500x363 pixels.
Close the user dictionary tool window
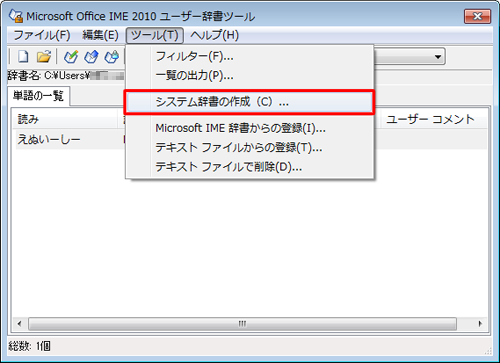click(477, 16)
